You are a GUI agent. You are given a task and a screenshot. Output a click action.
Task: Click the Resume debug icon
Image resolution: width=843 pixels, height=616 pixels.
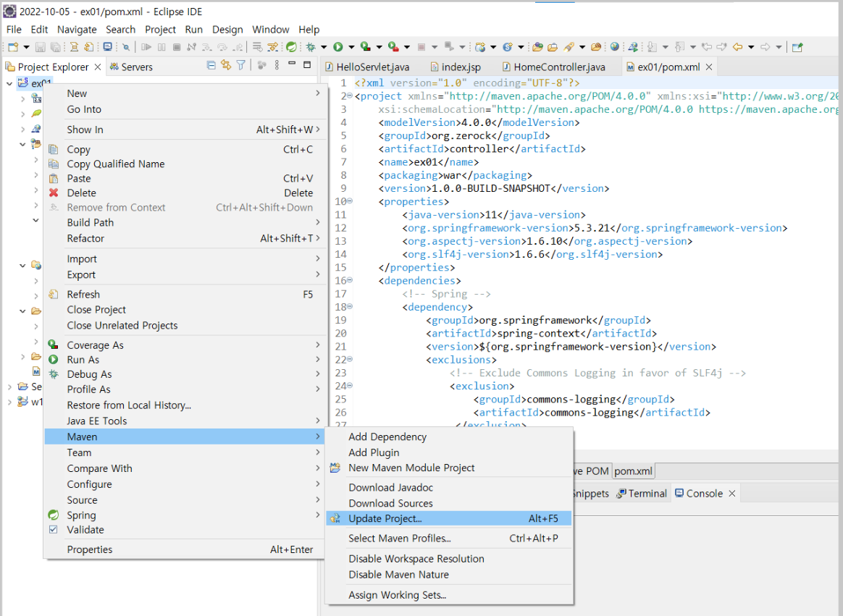[146, 47]
